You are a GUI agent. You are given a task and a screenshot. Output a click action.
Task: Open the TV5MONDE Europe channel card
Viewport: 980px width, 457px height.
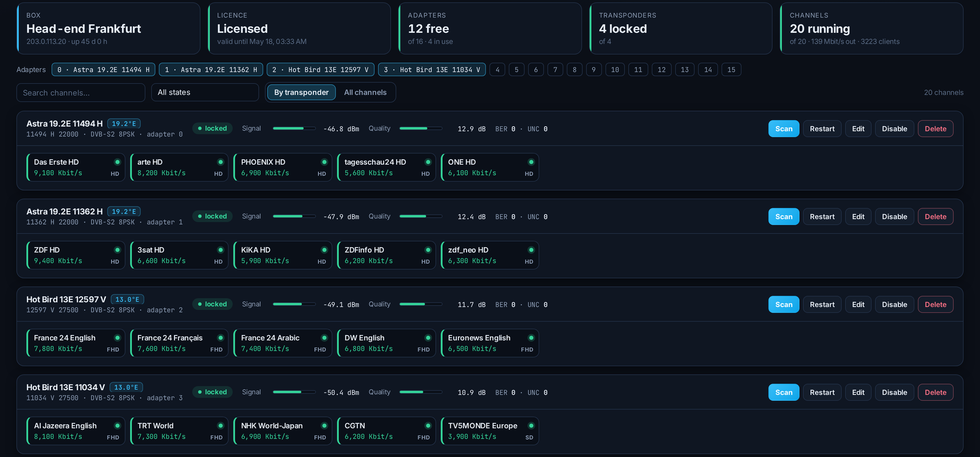489,431
